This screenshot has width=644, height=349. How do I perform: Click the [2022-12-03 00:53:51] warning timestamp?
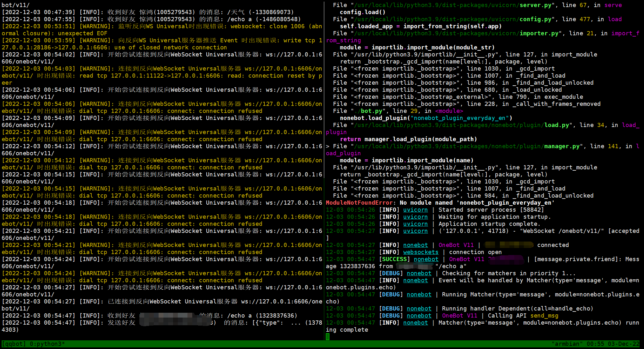point(38,26)
